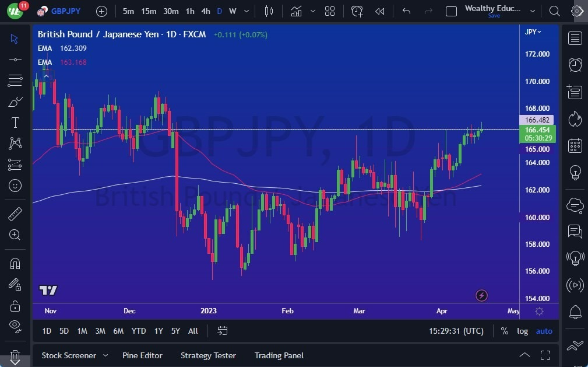This screenshot has height=367, width=588.
Task: Remove all drawings with trash icon
Action: [15, 356]
